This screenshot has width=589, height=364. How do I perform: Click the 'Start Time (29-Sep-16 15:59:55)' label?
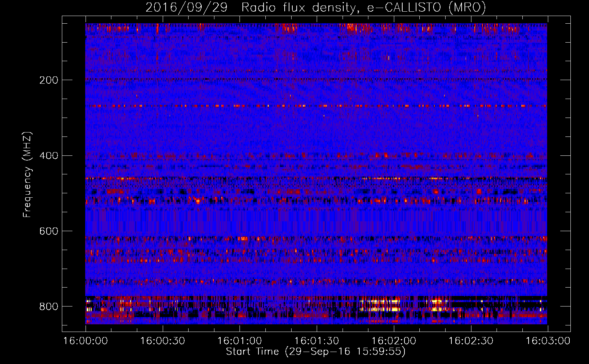(316, 352)
